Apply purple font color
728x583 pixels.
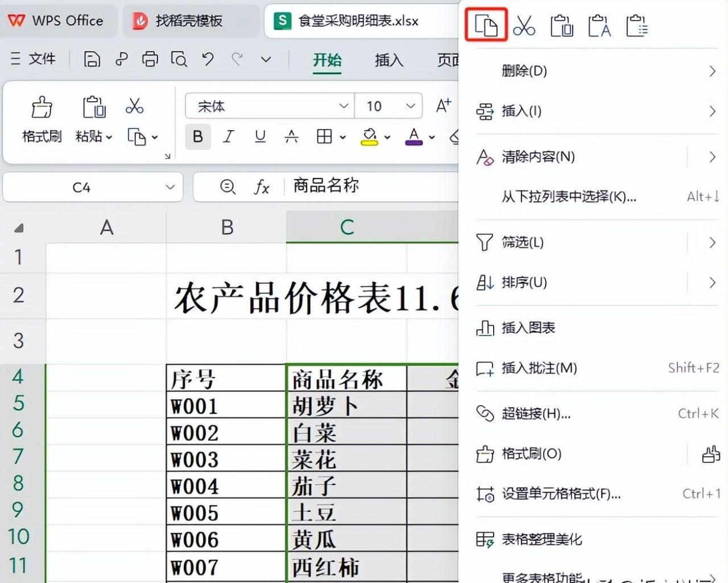point(414,137)
